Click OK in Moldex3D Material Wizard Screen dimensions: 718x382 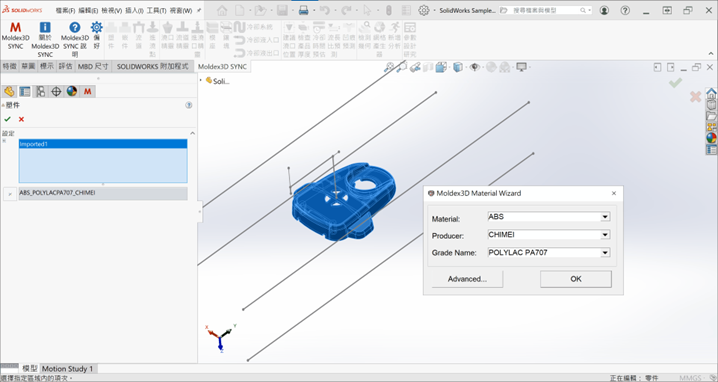click(576, 279)
